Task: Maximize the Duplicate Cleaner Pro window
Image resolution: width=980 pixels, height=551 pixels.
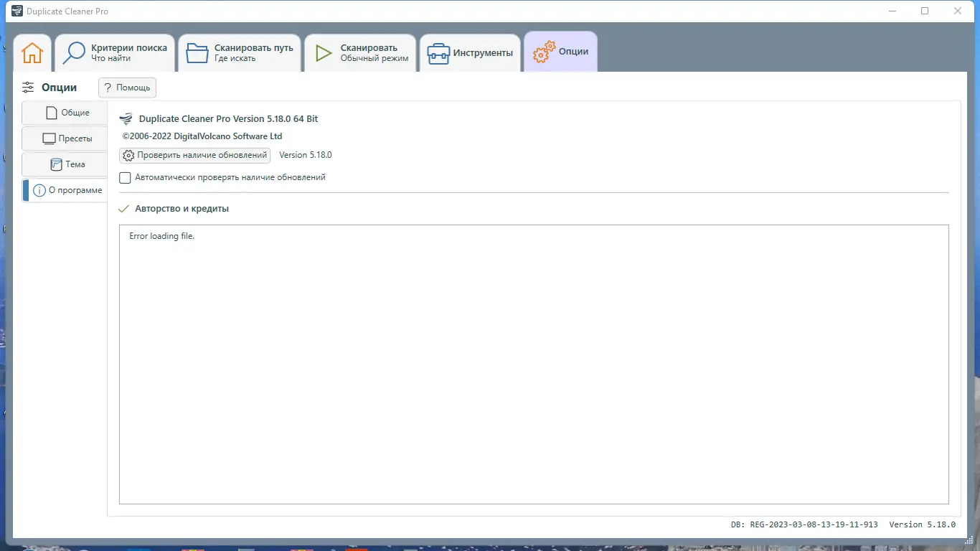Action: [x=925, y=11]
